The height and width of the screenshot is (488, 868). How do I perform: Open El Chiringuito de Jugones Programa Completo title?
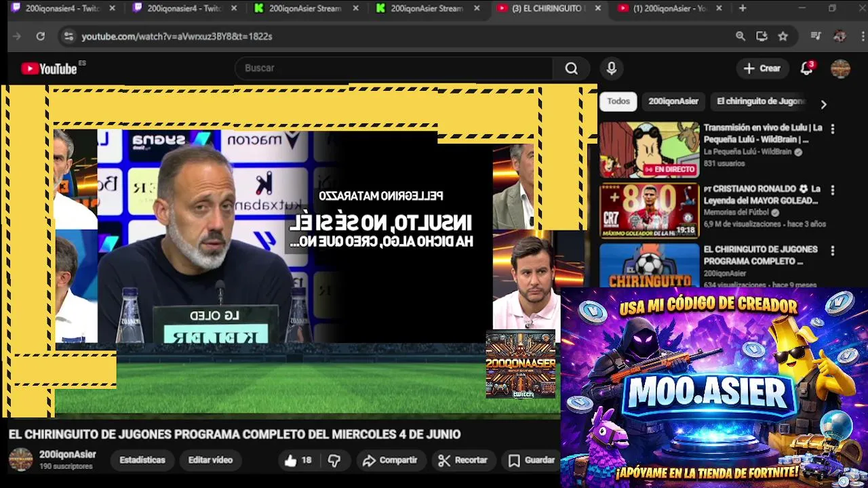[760, 255]
